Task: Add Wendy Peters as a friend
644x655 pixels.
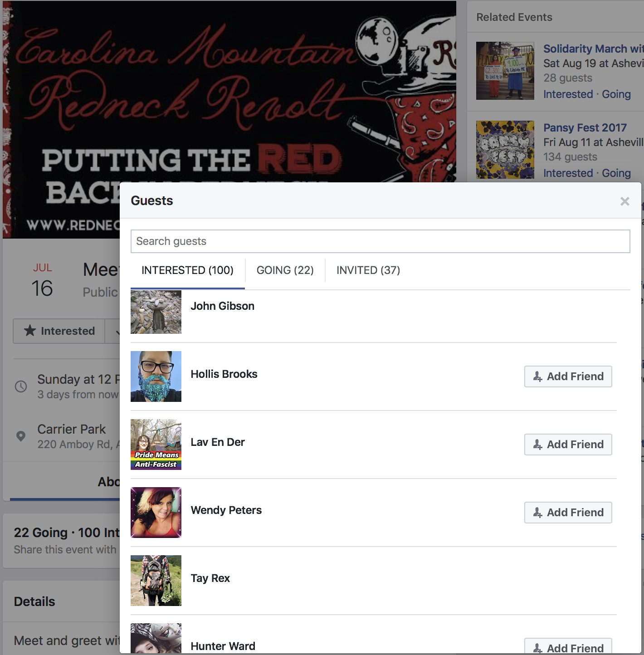Action: [x=568, y=513]
